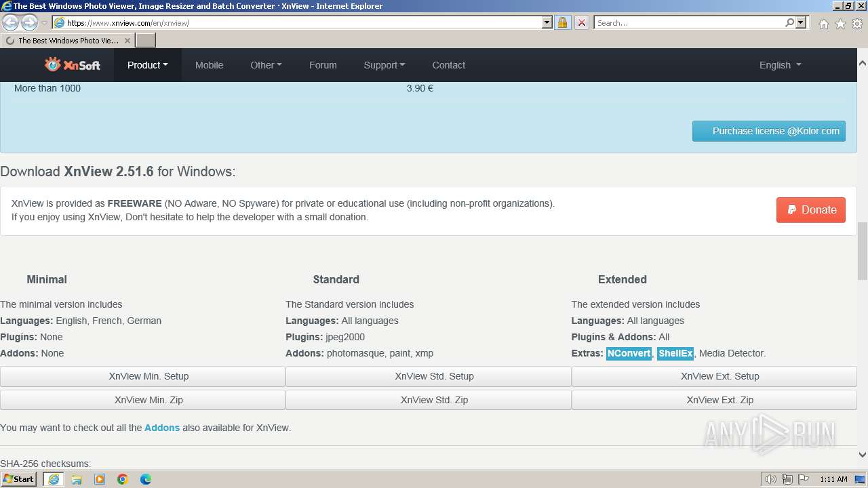Stop page loading with the red X
The height and width of the screenshot is (488, 868).
coord(581,22)
